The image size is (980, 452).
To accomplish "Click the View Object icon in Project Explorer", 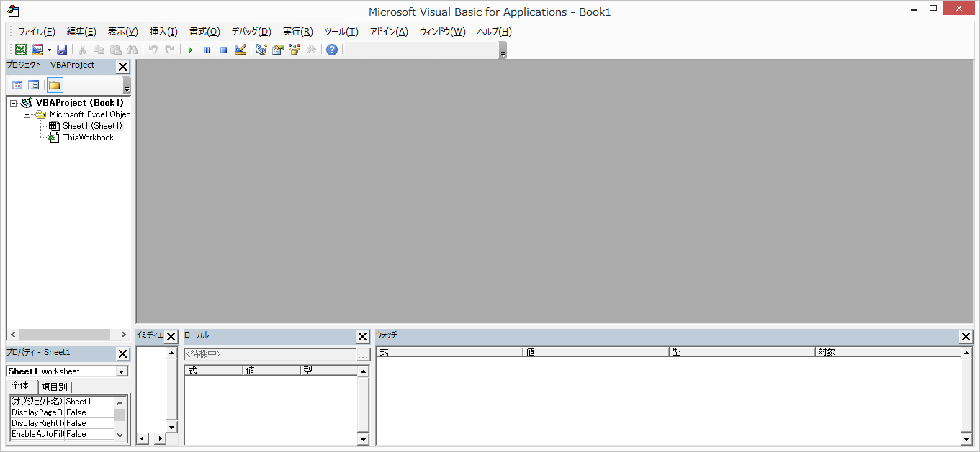I will (x=33, y=85).
